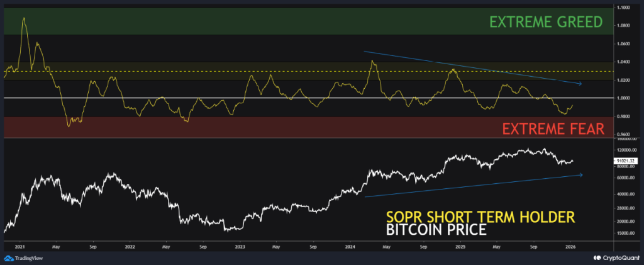
Task: Click the 2026 label on the time axis
Action: 572,247
